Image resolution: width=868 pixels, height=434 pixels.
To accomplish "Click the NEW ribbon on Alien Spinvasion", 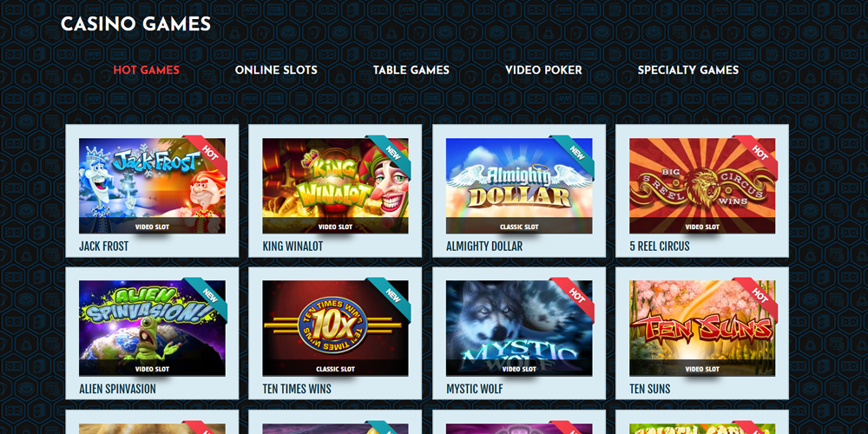I will tap(208, 295).
